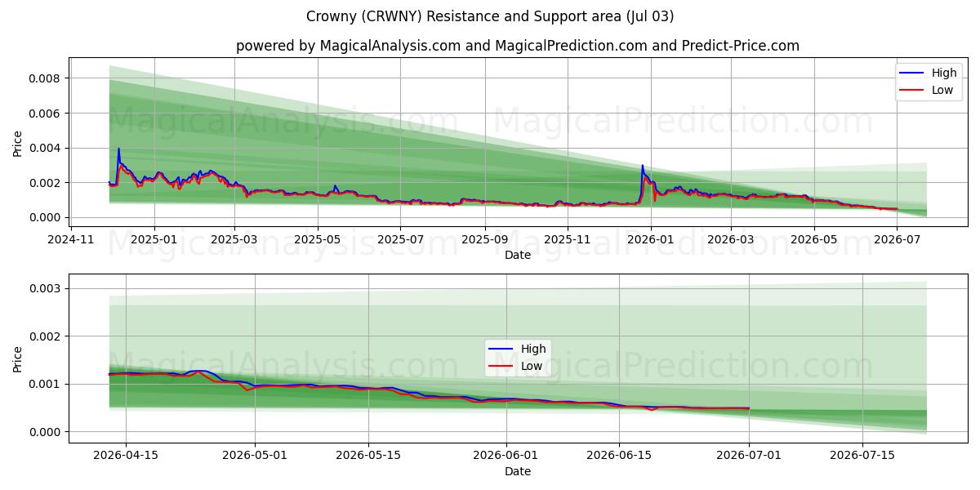Click the price spike peak near 2026-01
This screenshot has height=490, width=980.
[x=642, y=166]
